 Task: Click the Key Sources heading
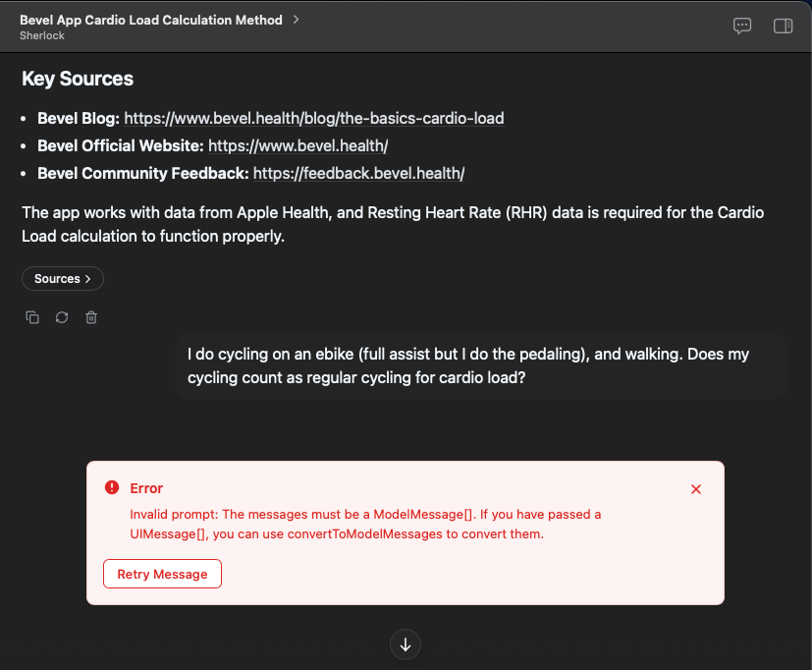click(78, 79)
